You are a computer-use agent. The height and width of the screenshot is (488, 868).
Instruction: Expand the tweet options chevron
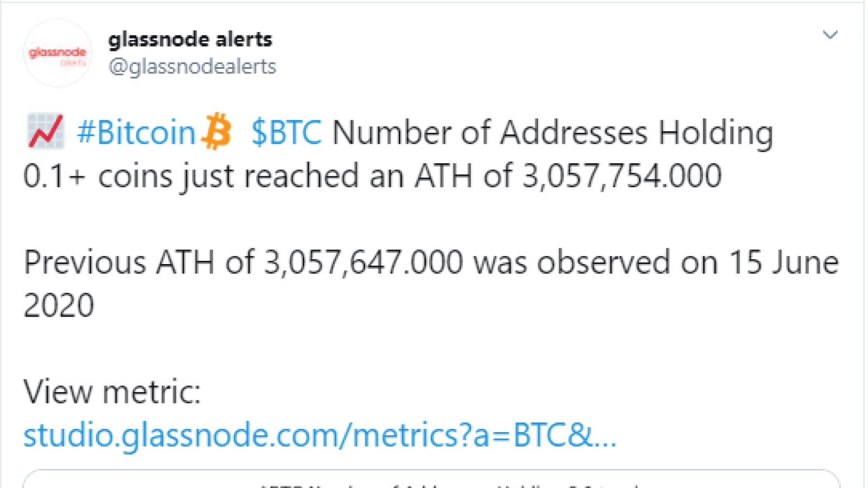pyautogui.click(x=830, y=35)
